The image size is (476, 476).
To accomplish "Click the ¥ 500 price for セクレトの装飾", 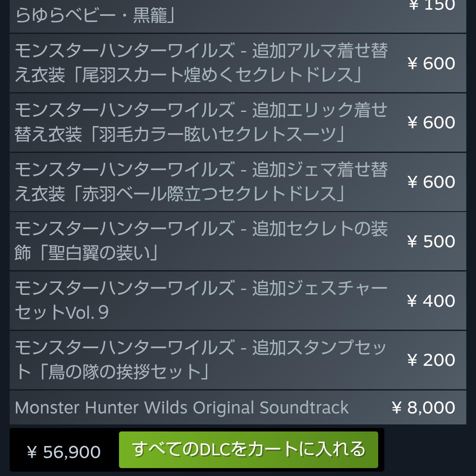I will (x=431, y=242).
